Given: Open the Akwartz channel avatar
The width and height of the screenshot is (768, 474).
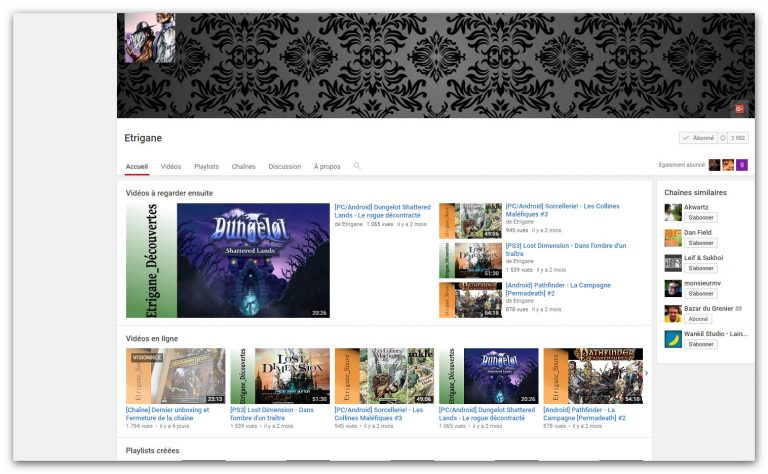Looking at the screenshot, I should pos(673,213).
